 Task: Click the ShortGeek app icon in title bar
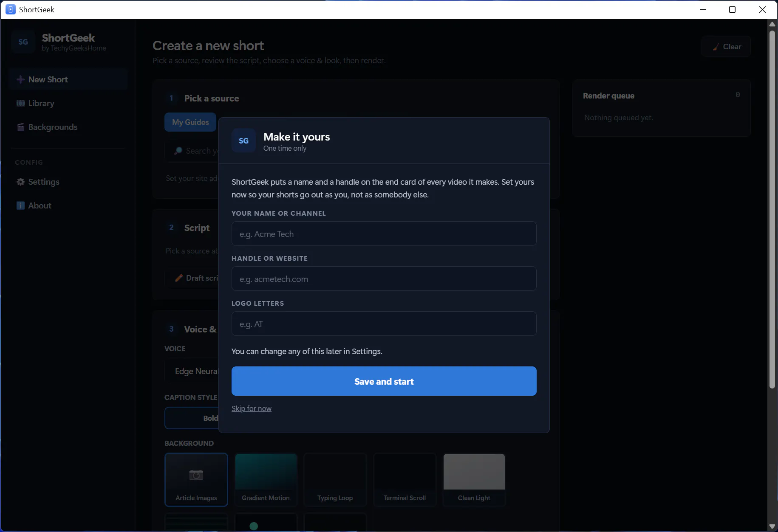(11, 9)
